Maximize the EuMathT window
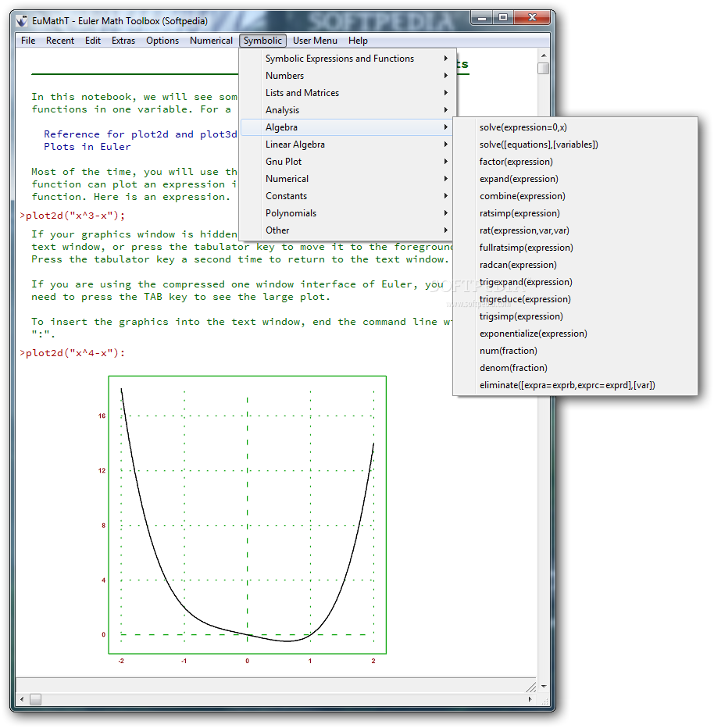The height and width of the screenshot is (728, 714). pos(503,18)
